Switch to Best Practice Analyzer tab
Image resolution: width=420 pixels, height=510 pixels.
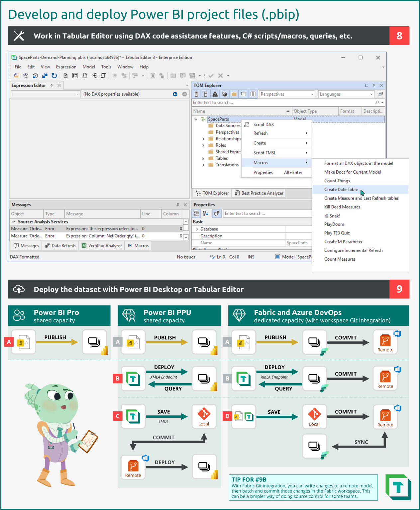(x=259, y=193)
